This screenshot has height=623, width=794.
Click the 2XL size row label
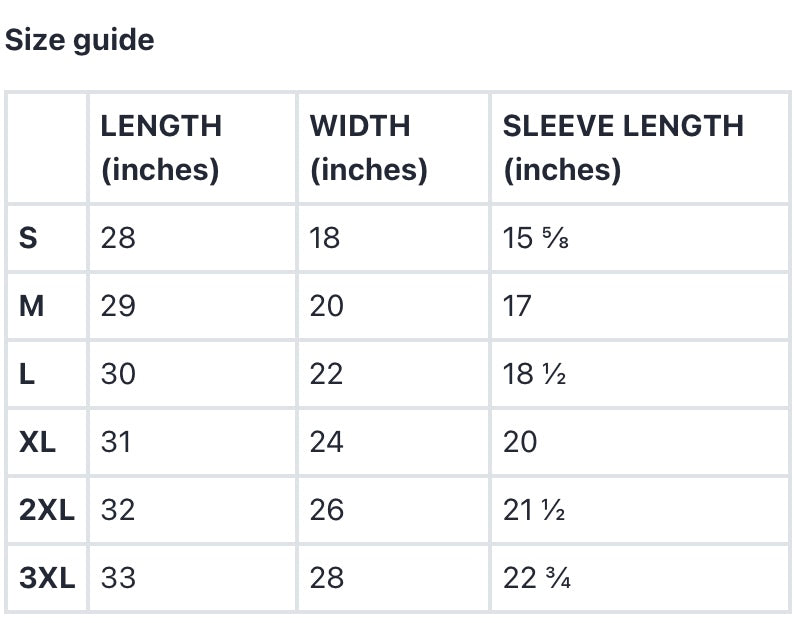(47, 510)
